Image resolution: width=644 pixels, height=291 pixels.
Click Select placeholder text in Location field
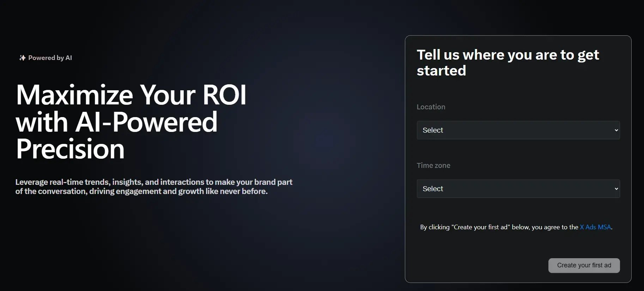click(x=433, y=130)
